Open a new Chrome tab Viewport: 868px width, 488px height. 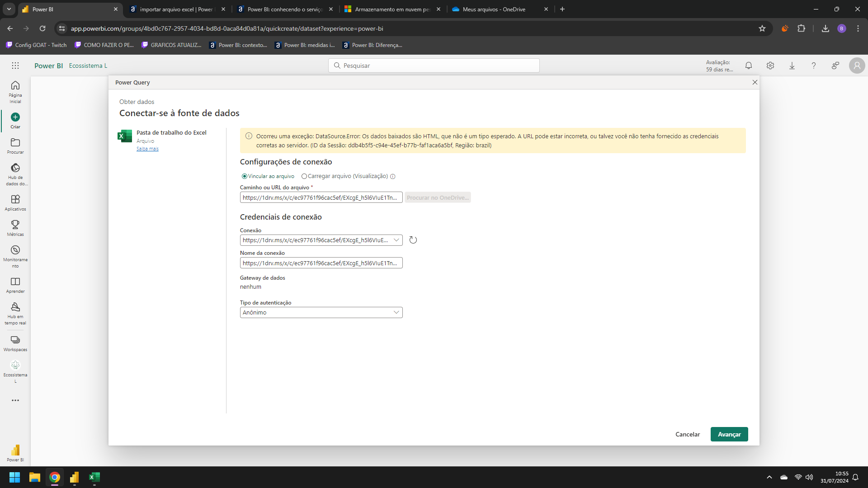pos(562,9)
